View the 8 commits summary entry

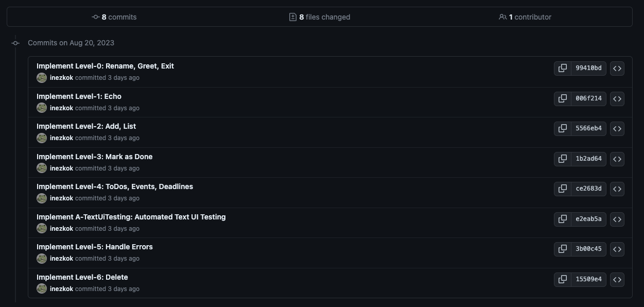point(114,16)
